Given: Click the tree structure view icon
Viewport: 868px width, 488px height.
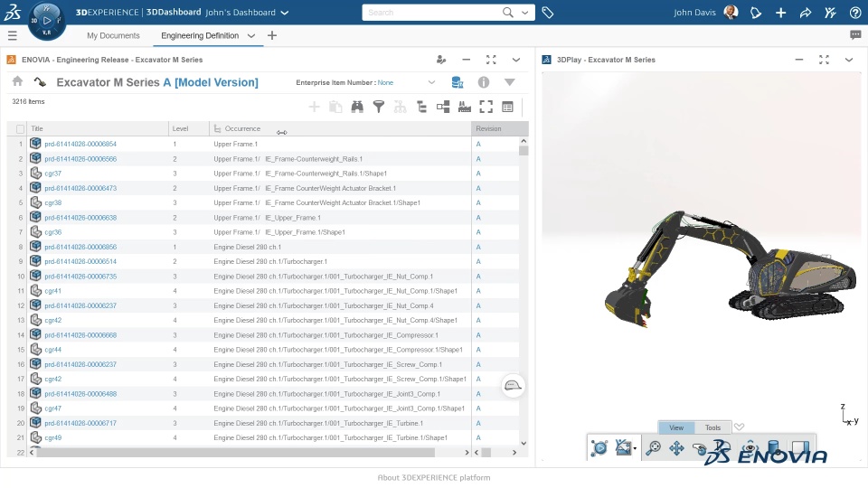Looking at the screenshot, I should pos(422,107).
